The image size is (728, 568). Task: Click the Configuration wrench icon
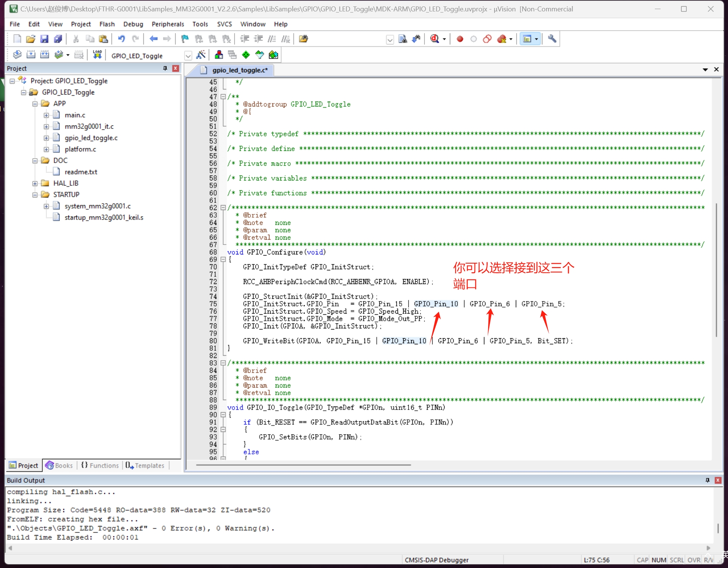click(x=552, y=39)
